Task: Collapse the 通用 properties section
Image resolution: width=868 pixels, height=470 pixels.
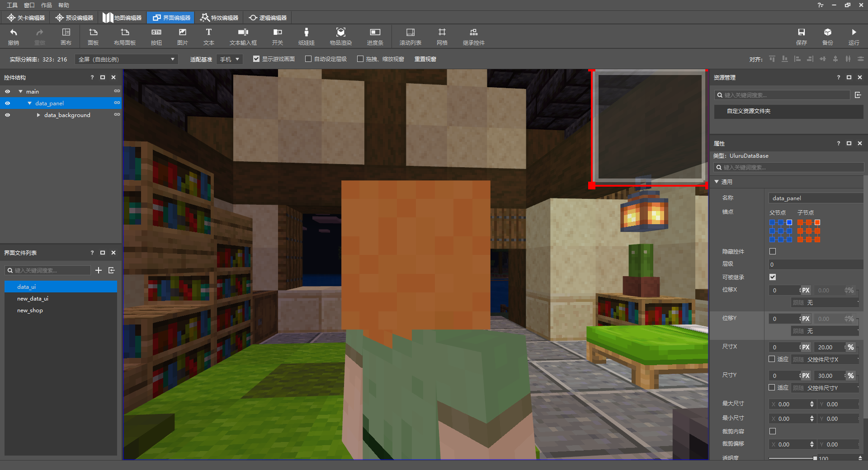Action: click(717, 182)
